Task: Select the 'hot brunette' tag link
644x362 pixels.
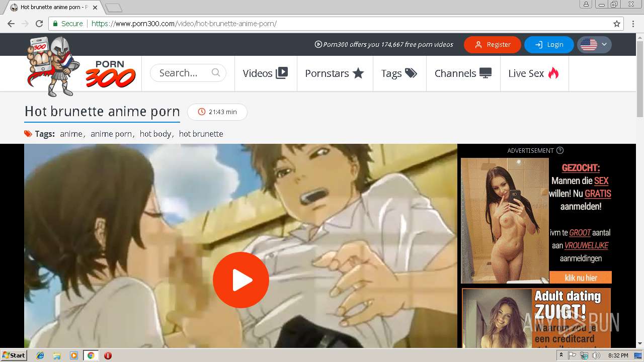Action: click(201, 134)
